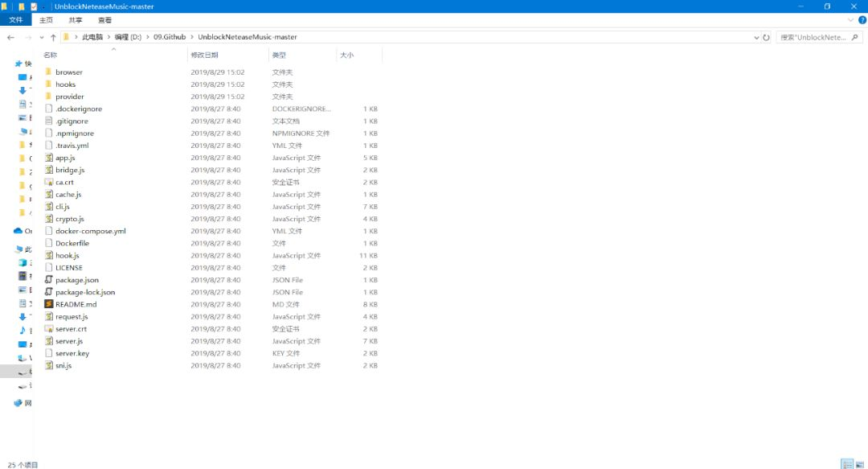This screenshot has height=469, width=868.
Task: Open OneDrive cloud item in sidebar
Action: pos(18,231)
